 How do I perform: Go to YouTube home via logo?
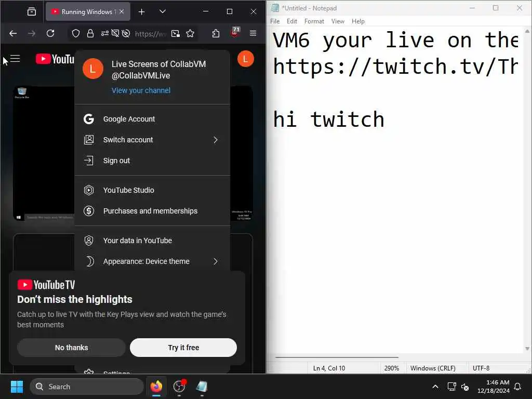[x=55, y=59]
